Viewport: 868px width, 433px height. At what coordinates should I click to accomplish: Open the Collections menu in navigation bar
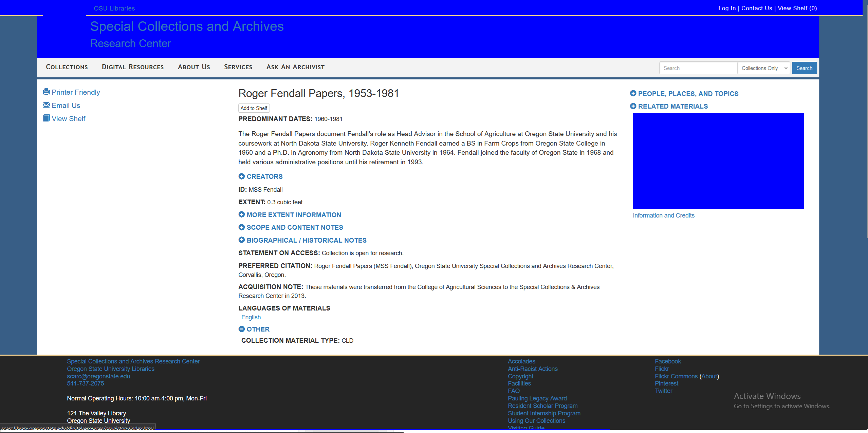click(67, 67)
